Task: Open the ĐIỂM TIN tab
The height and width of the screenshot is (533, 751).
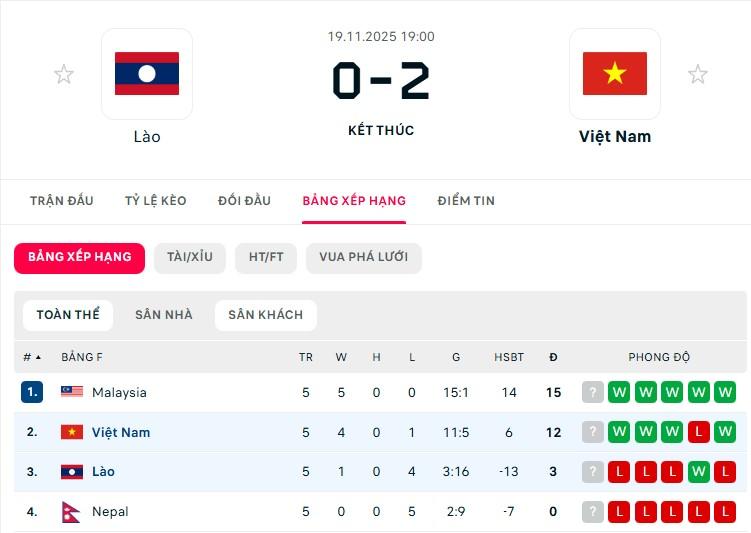Action: click(466, 200)
